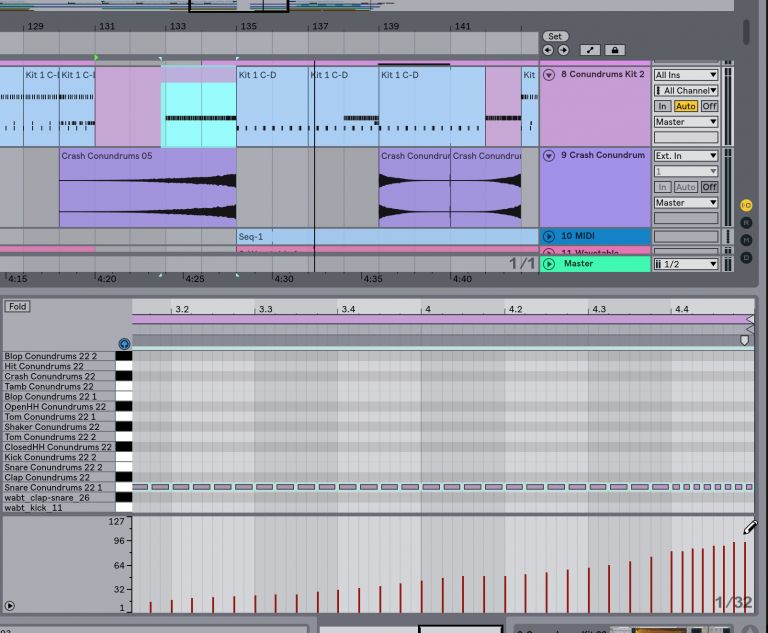Click loop brace end marker in clip editor
Image resolution: width=768 pixels, height=633 pixels.
pos(750,320)
